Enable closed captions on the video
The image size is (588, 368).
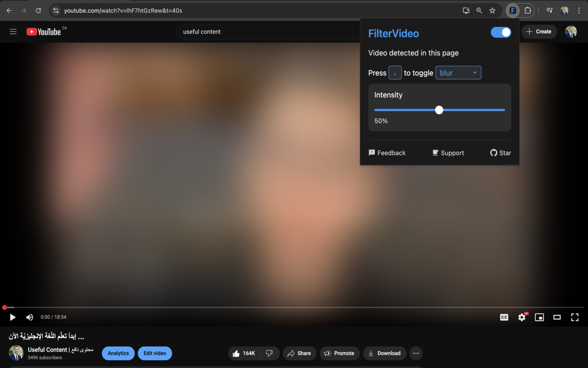[x=504, y=317]
